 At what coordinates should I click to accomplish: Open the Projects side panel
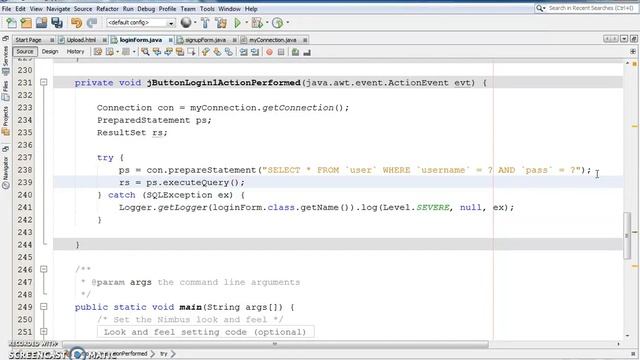coord(6,120)
